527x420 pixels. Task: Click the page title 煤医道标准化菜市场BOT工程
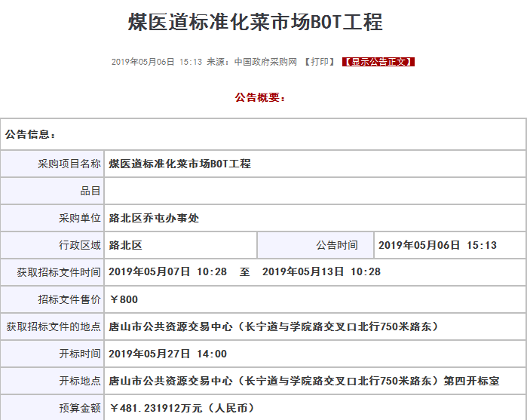[256, 22]
